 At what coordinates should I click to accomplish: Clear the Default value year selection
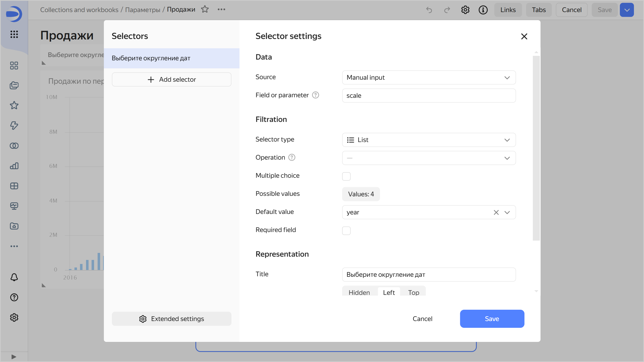(x=496, y=212)
